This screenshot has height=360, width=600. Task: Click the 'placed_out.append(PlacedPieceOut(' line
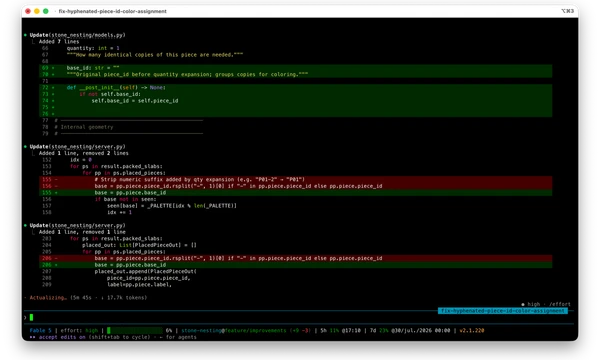[x=146, y=271]
